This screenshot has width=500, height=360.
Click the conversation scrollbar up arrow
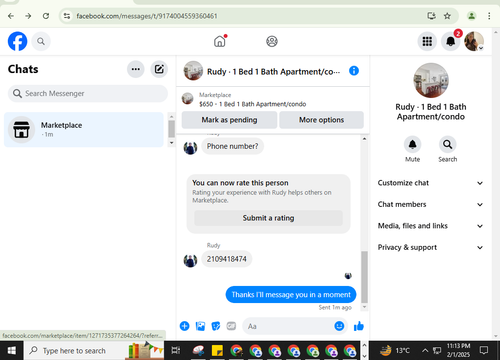(364, 139)
